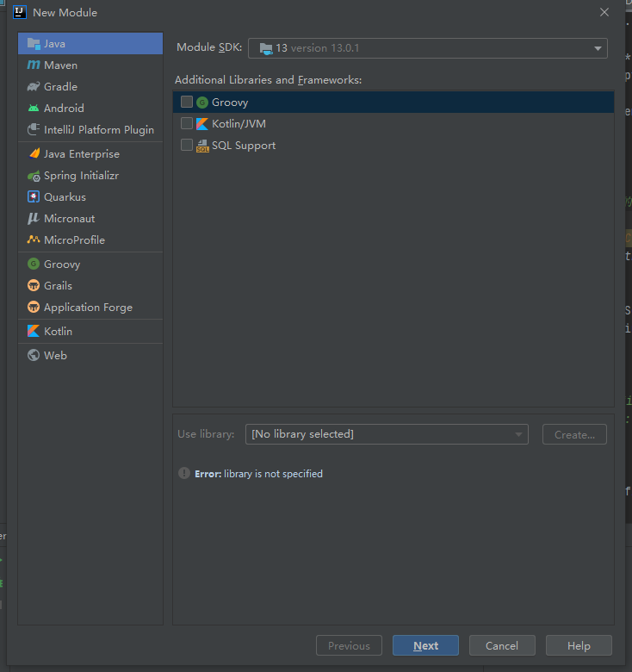The height and width of the screenshot is (672, 632).
Task: Click the 'Android' label in sidebar
Action: pyautogui.click(x=64, y=108)
